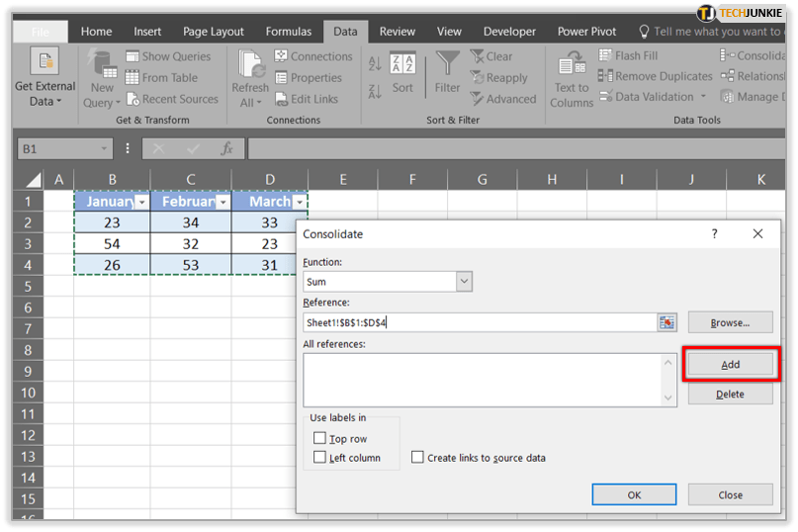
Task: Switch to the Formulas ribbon tab
Action: 288,32
